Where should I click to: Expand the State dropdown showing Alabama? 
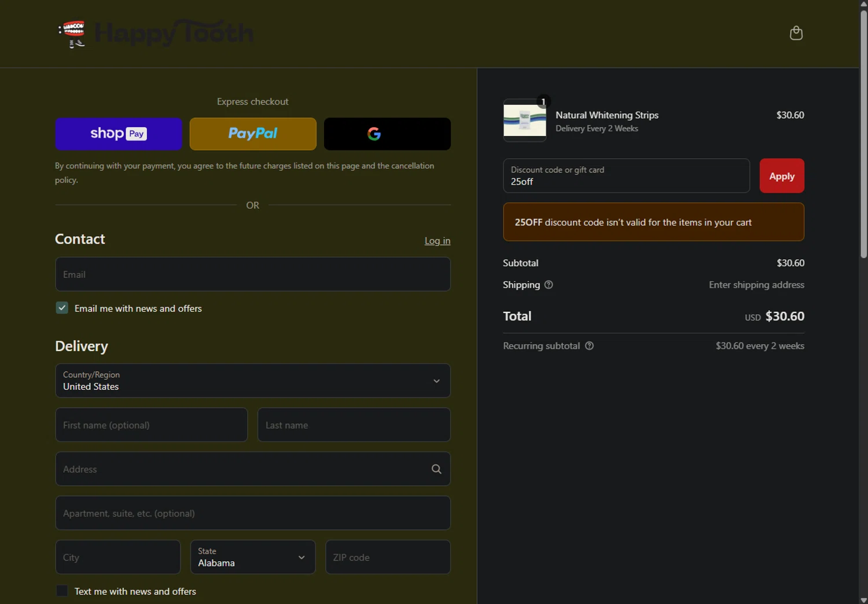[x=253, y=557]
